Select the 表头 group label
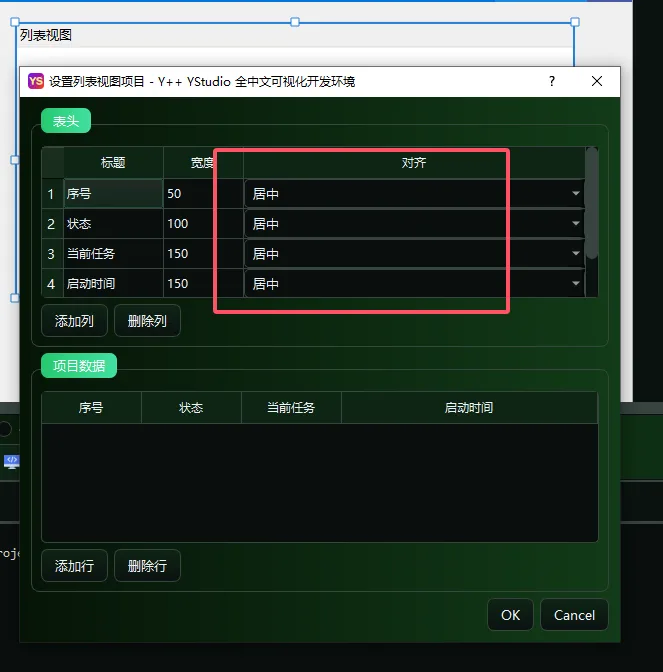663x672 pixels. pos(66,121)
